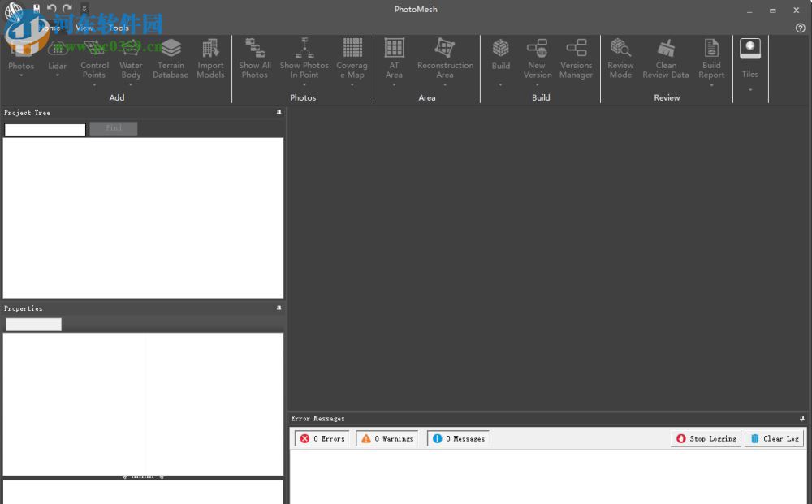The image size is (812, 504).
Task: Click the Find button in Project Tree
Action: (x=113, y=128)
